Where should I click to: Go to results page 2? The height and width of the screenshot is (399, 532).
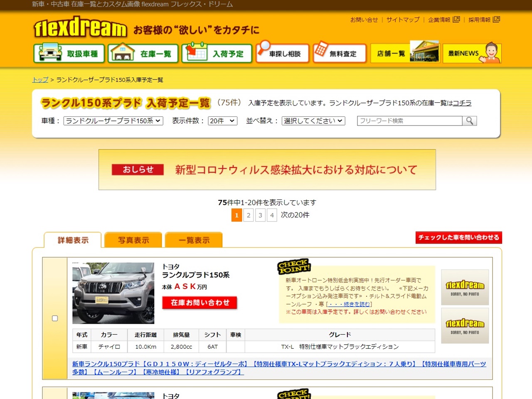tap(249, 215)
